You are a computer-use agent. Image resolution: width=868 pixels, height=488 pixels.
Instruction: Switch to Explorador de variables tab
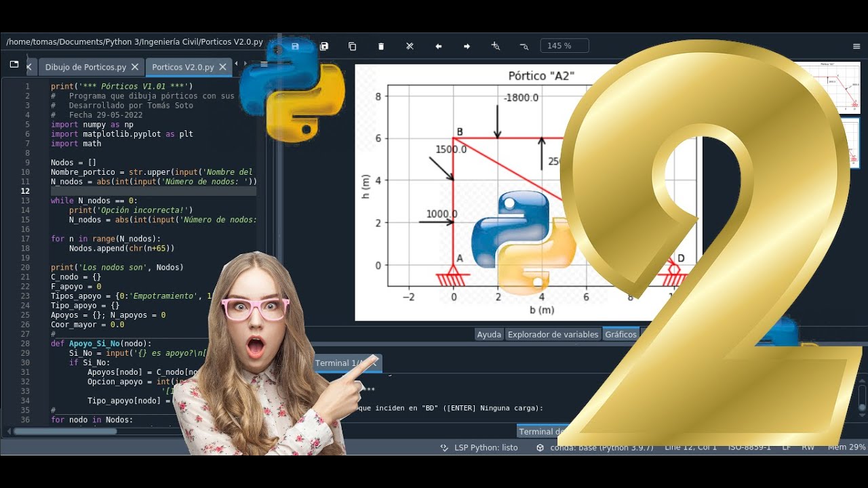553,334
